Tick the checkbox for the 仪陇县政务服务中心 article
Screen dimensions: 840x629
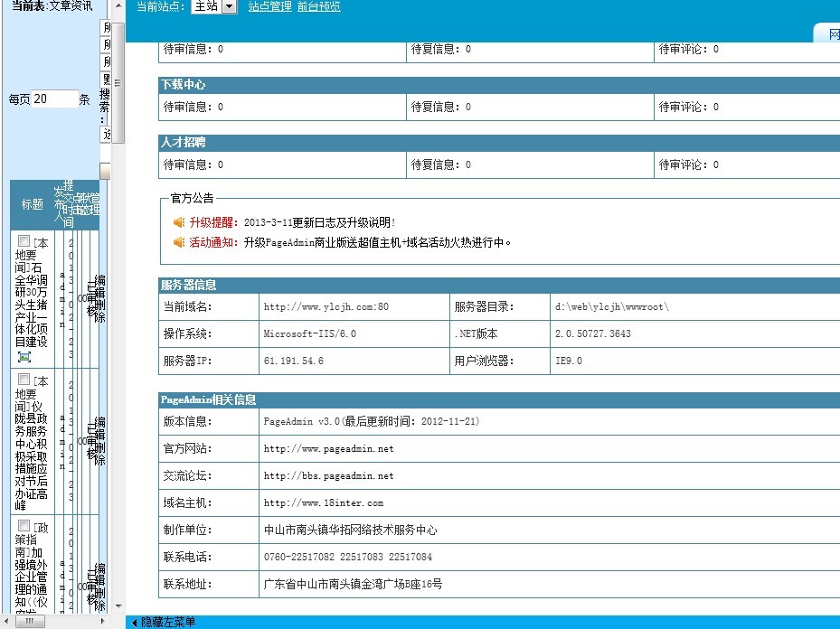click(x=24, y=380)
